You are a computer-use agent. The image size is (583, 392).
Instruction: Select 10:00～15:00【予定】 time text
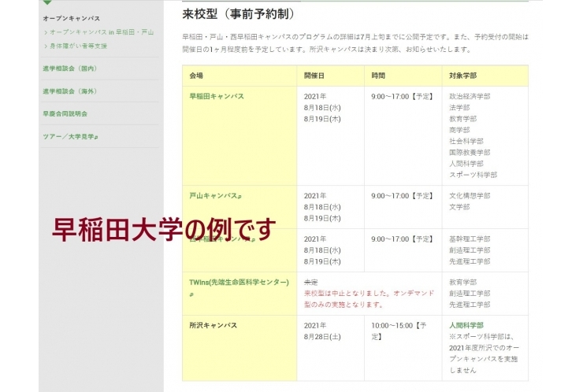399,331
